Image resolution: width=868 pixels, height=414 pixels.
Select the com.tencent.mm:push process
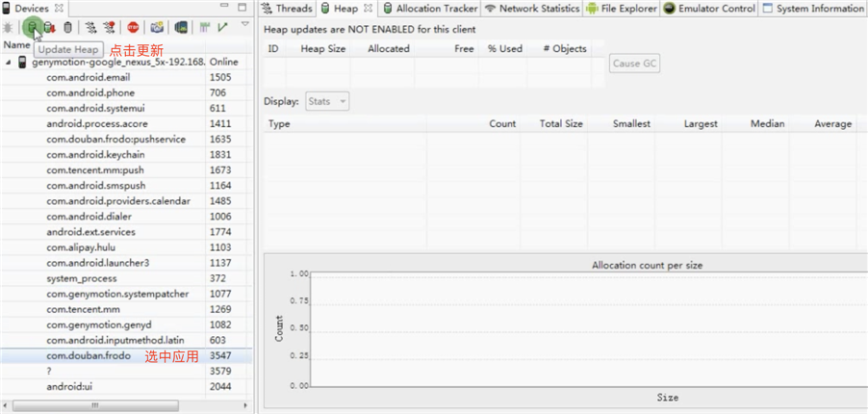click(x=126, y=170)
